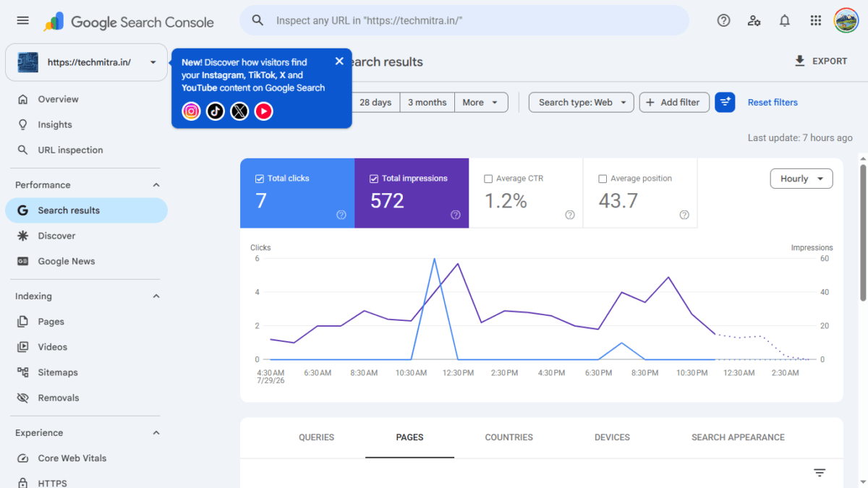This screenshot has height=488, width=868.
Task: Click the Total impressions help icon
Action: (x=456, y=215)
